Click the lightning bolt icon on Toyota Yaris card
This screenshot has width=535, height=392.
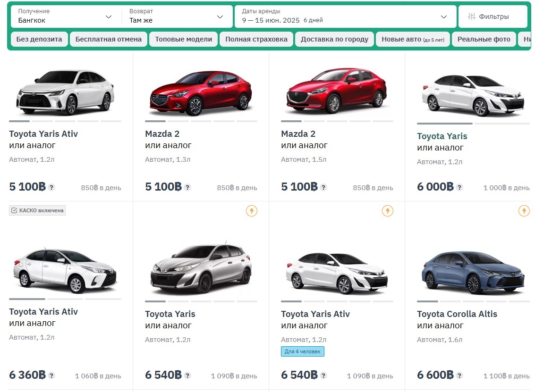coord(252,211)
